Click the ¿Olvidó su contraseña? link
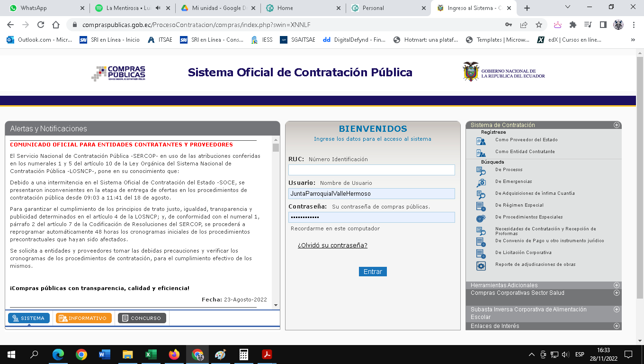 (x=332, y=245)
